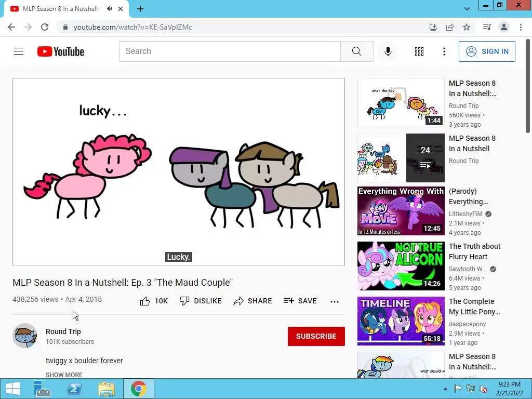Mute the tab via the speaker icon

pyautogui.click(x=109, y=9)
